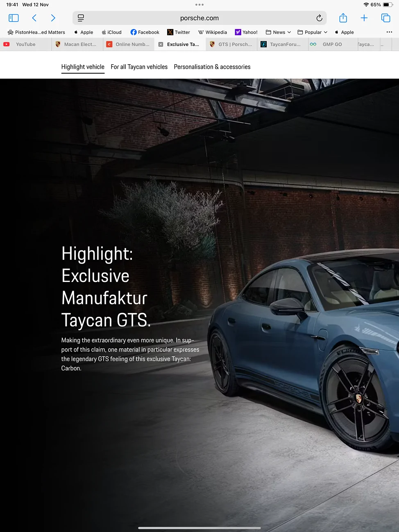Show more bookmarks with ellipsis button
Viewport: 399px width, 532px height.
pyautogui.click(x=389, y=32)
